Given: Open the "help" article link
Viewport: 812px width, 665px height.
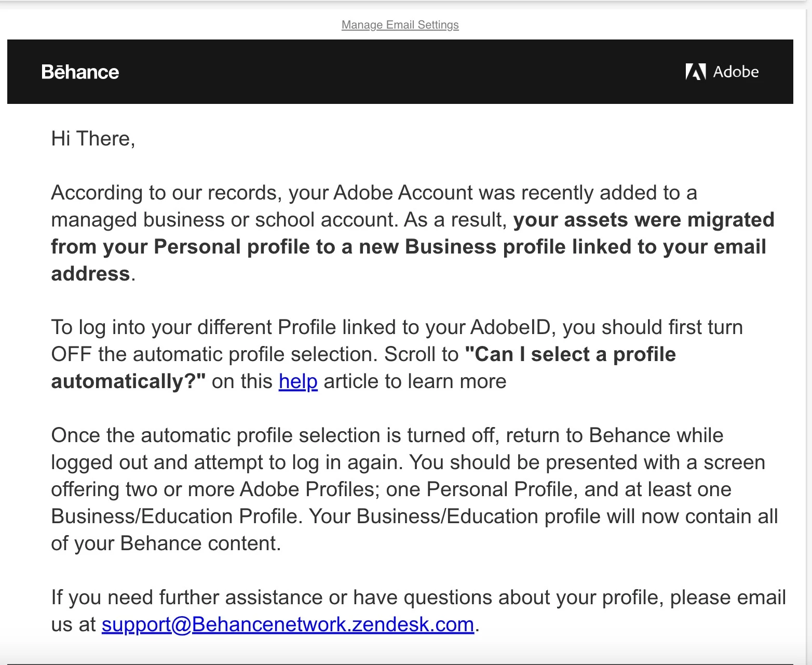Looking at the screenshot, I should coord(297,381).
